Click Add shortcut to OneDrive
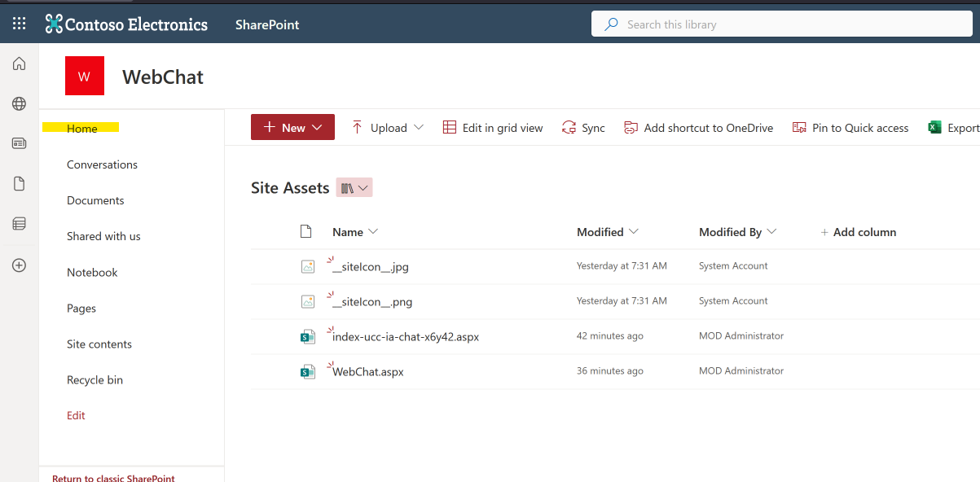 coord(699,128)
